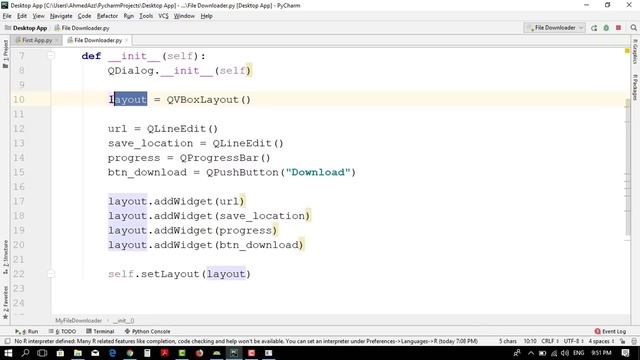
Task: Change CRLF line separator in status bar
Action: click(x=550, y=341)
